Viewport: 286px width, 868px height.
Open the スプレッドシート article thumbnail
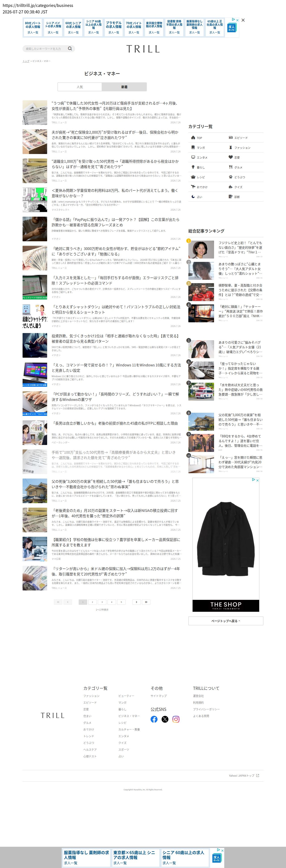pyautogui.click(x=35, y=287)
